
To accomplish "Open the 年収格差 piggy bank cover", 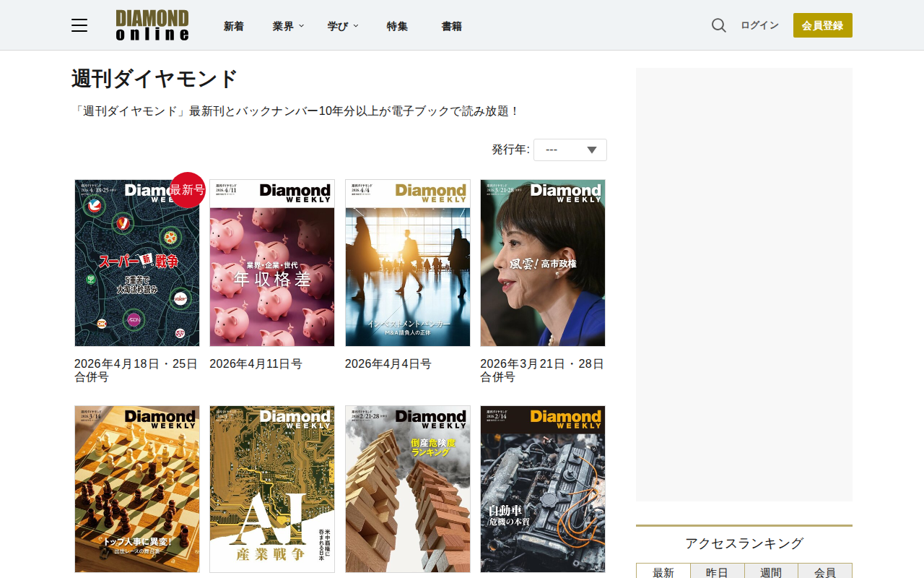I will [x=272, y=263].
